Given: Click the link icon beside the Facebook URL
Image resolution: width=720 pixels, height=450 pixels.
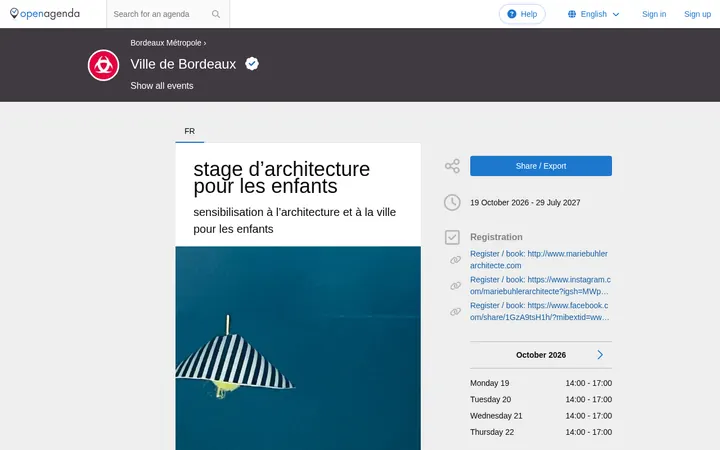Looking at the screenshot, I should (455, 311).
